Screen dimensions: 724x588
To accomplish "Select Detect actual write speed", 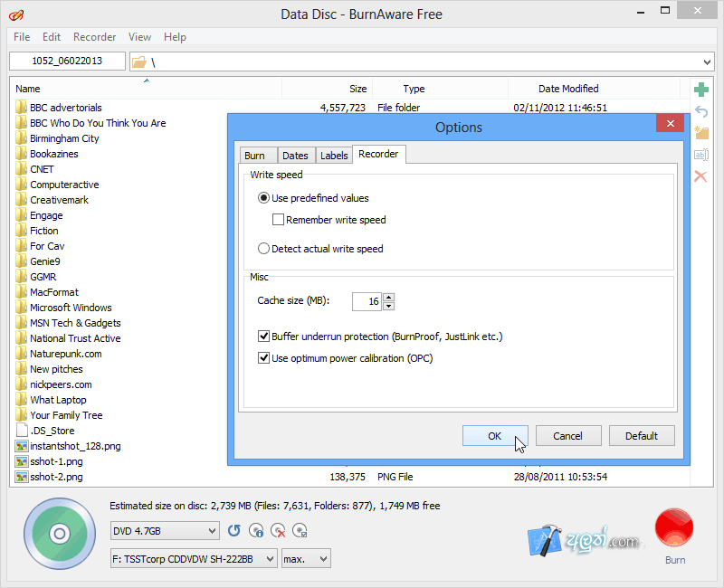I will coord(263,248).
